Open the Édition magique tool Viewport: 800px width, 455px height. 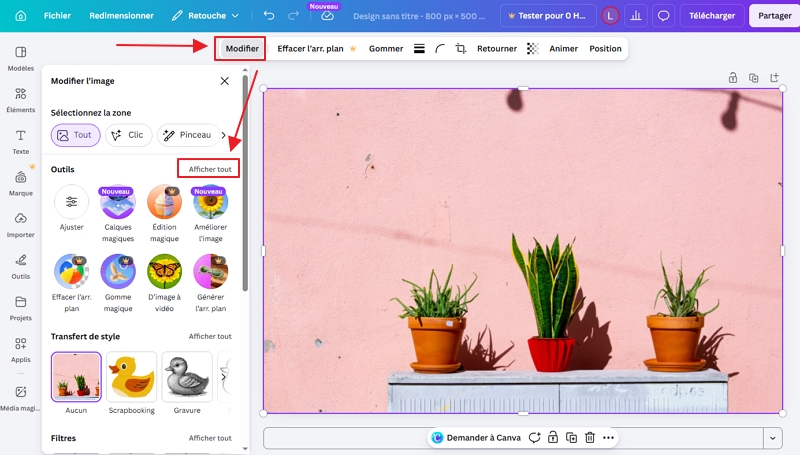164,214
